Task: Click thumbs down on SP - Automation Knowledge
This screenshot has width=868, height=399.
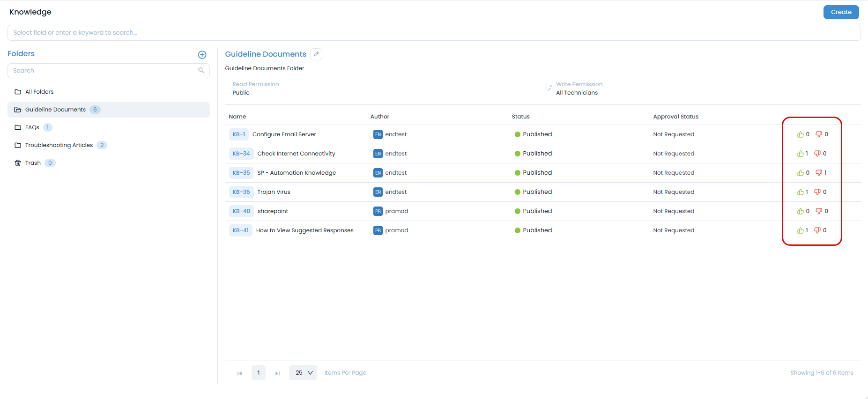Action: (818, 173)
